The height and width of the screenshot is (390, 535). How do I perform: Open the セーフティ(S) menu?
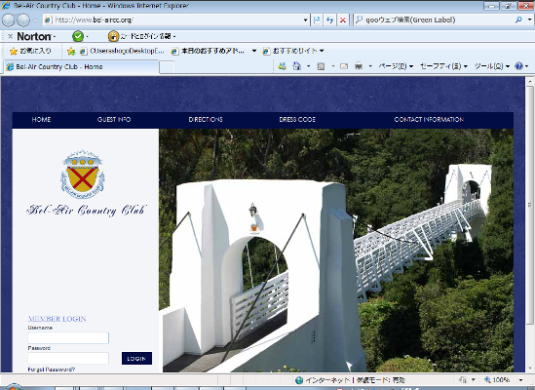pyautogui.click(x=444, y=66)
